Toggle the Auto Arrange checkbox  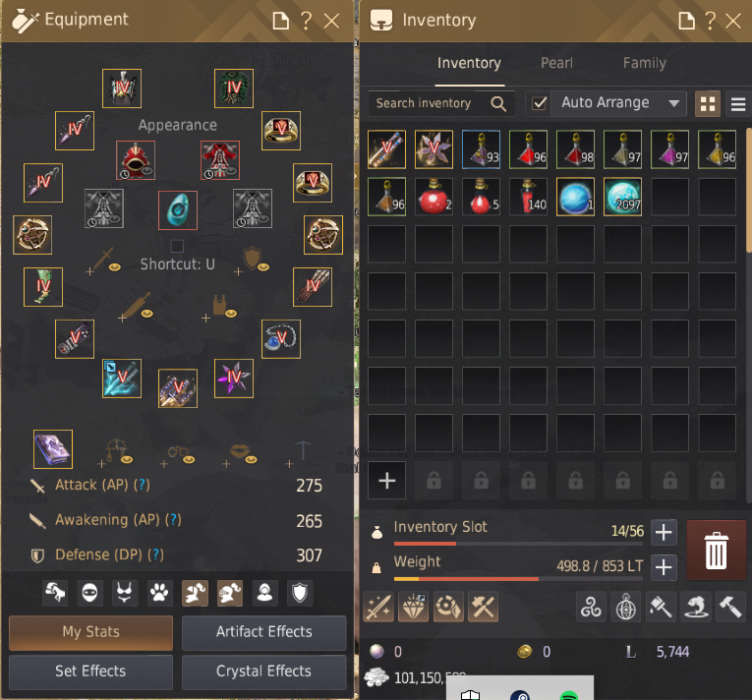[x=539, y=103]
